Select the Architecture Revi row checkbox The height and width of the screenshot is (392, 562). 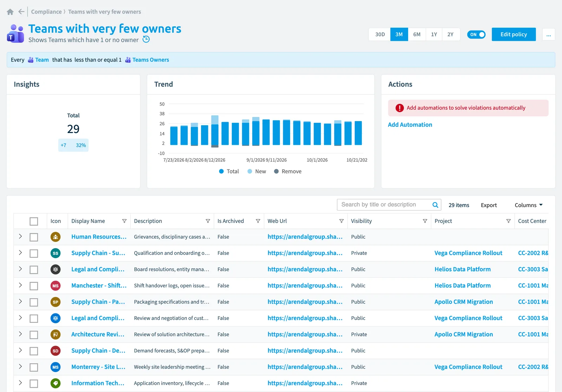34,335
